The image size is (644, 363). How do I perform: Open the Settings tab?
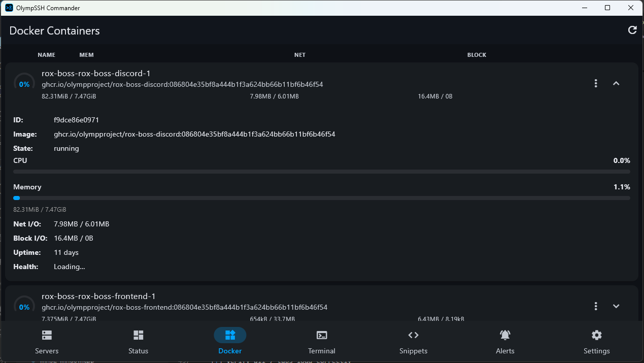click(597, 341)
